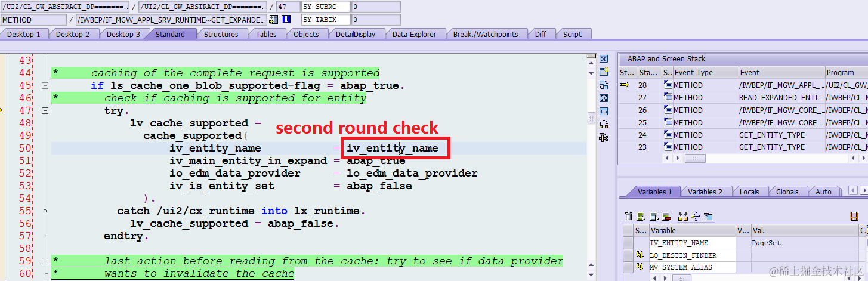This screenshot has width=868, height=281.
Task: Click the Event Type column header in stack
Action: (705, 72)
